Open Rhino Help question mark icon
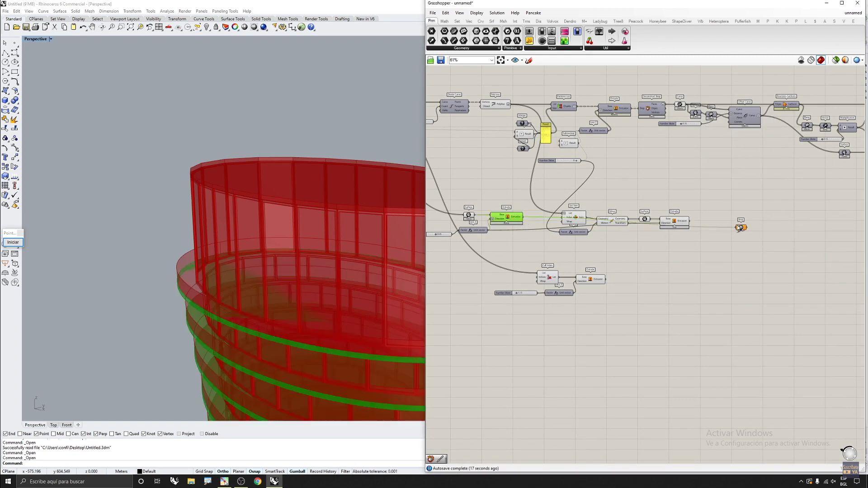The image size is (868, 488). coord(311,27)
